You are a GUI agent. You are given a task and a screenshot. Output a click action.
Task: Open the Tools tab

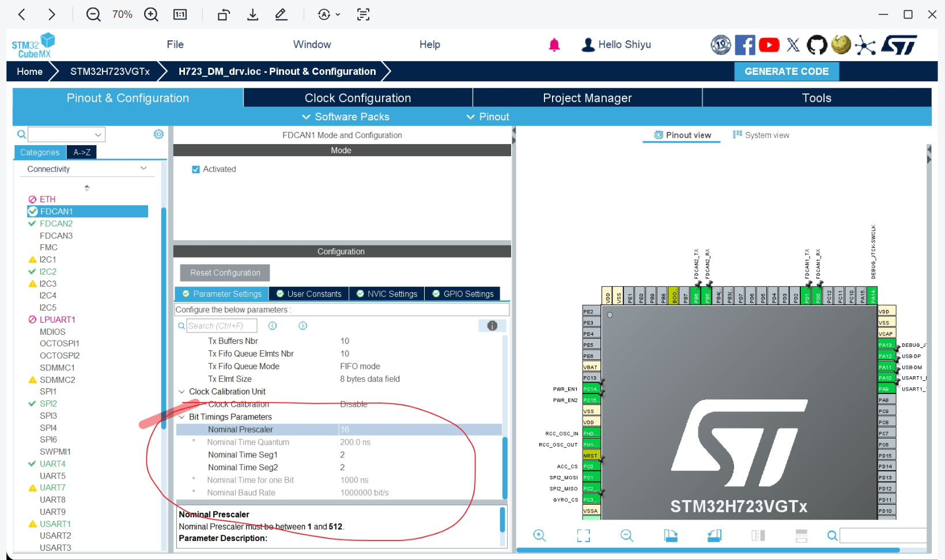tap(817, 98)
